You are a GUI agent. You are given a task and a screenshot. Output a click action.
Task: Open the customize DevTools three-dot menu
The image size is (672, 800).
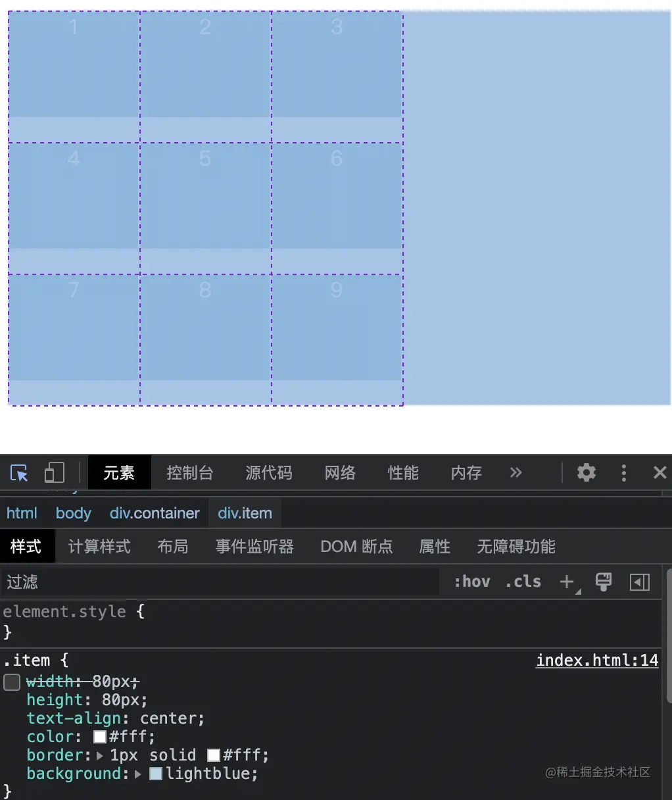(x=623, y=472)
